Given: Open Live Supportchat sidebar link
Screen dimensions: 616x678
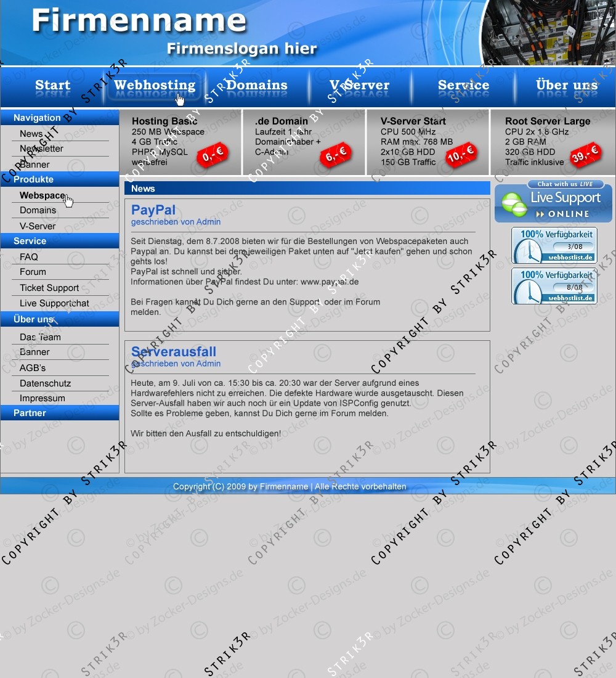Looking at the screenshot, I should tap(54, 303).
